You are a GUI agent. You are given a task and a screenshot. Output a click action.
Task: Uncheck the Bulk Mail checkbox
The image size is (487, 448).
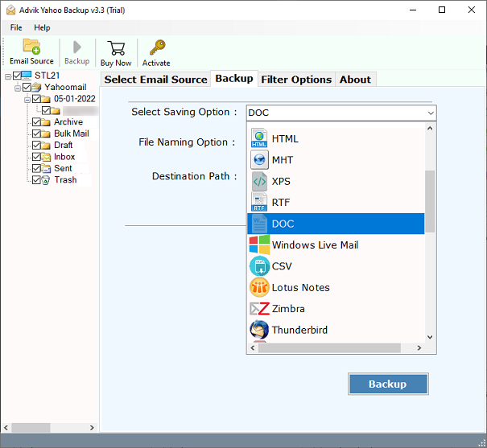click(36, 134)
